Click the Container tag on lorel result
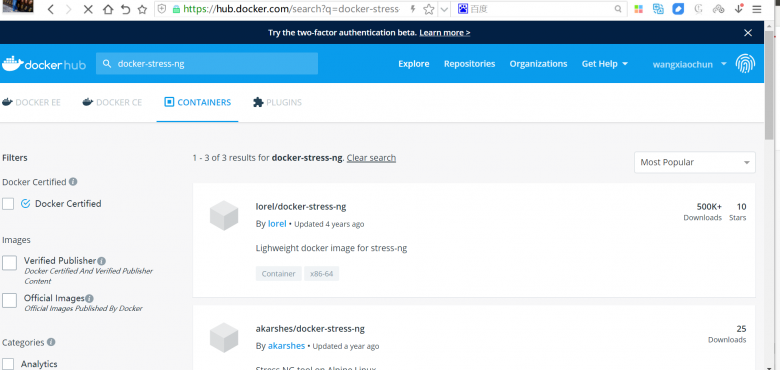 tap(279, 274)
